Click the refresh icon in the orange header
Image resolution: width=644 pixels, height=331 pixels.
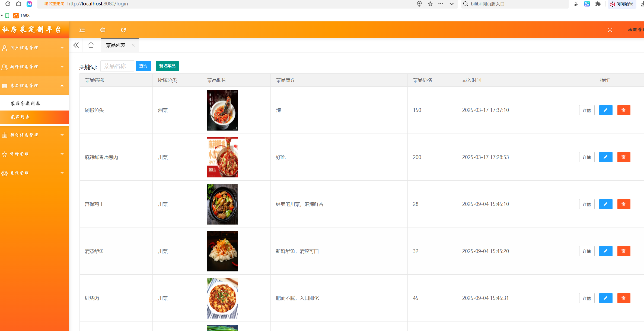123,30
